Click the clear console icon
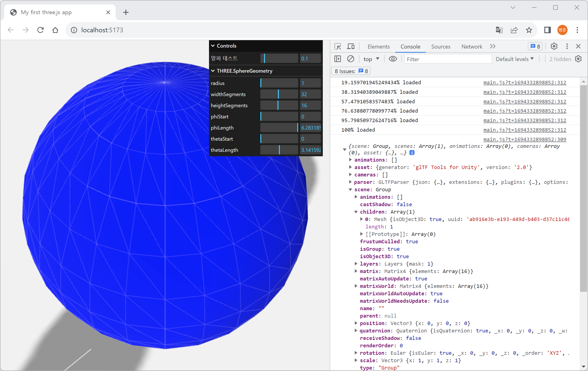 click(x=350, y=59)
